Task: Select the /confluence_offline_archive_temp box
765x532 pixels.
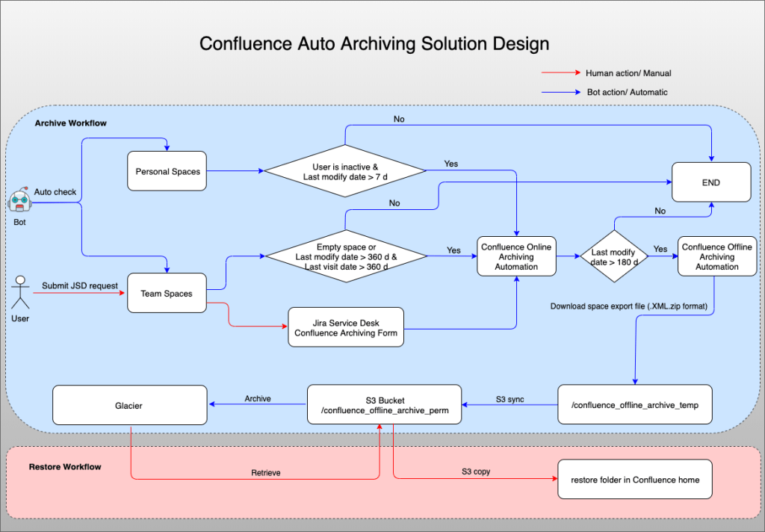Action: (634, 405)
